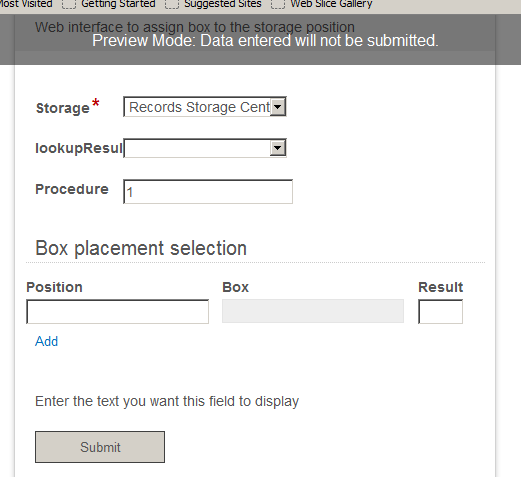Open the Getting Started bookmark label

coord(118,4)
